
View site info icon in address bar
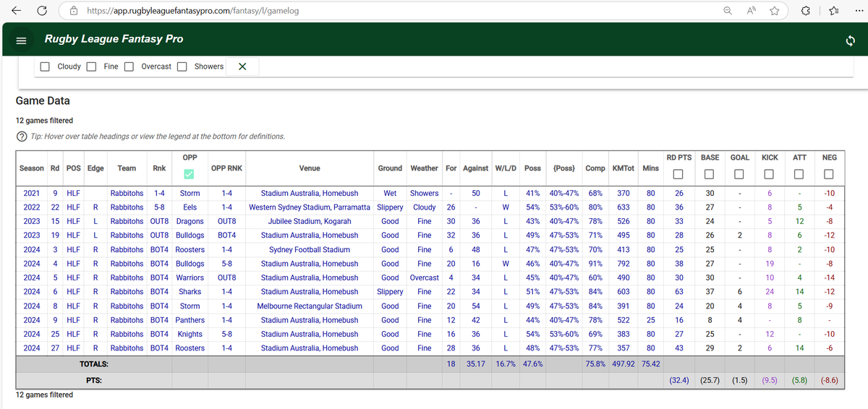click(74, 11)
